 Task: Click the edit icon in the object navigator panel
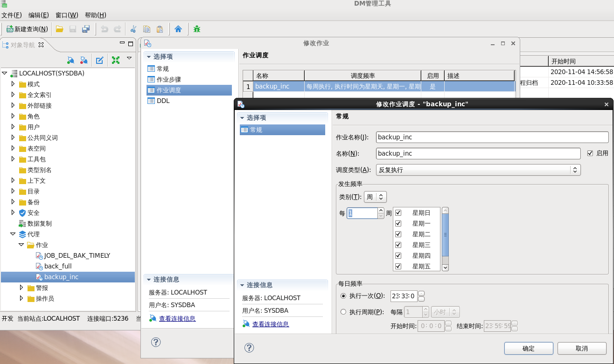(99, 60)
